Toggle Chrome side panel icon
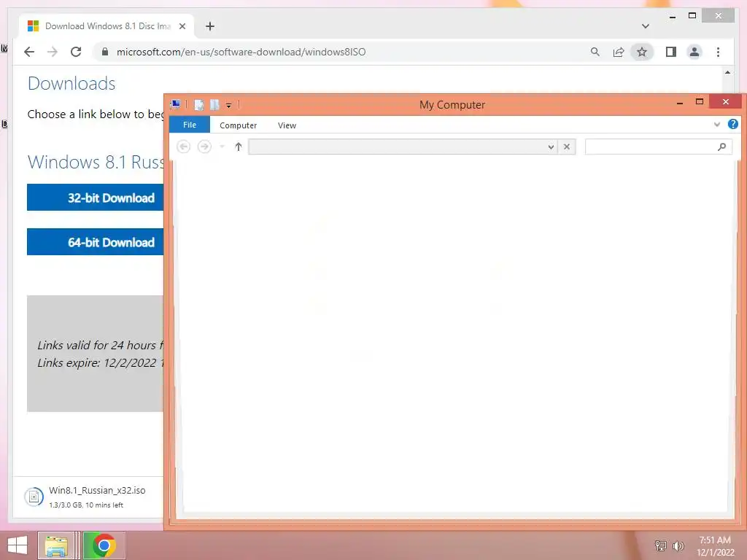This screenshot has width=747, height=560. pyautogui.click(x=671, y=52)
